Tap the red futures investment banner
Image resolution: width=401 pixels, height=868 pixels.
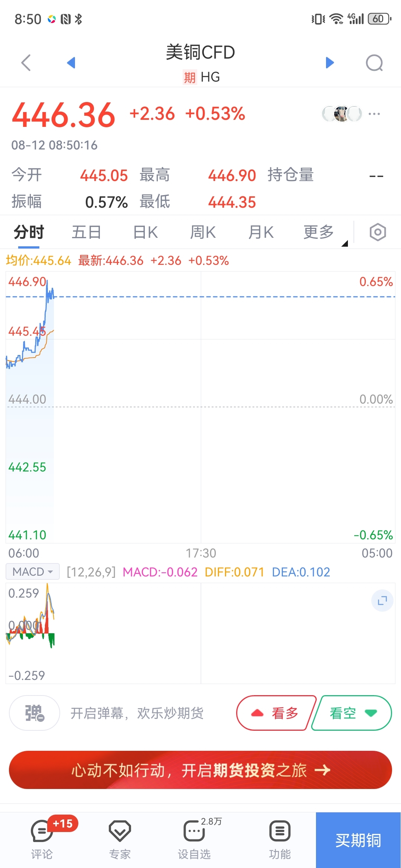click(200, 770)
